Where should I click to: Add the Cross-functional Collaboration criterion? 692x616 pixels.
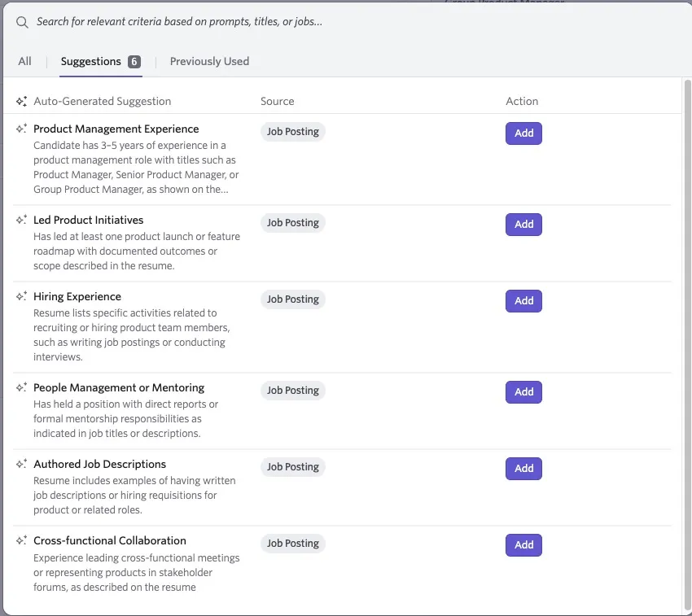[x=523, y=545]
